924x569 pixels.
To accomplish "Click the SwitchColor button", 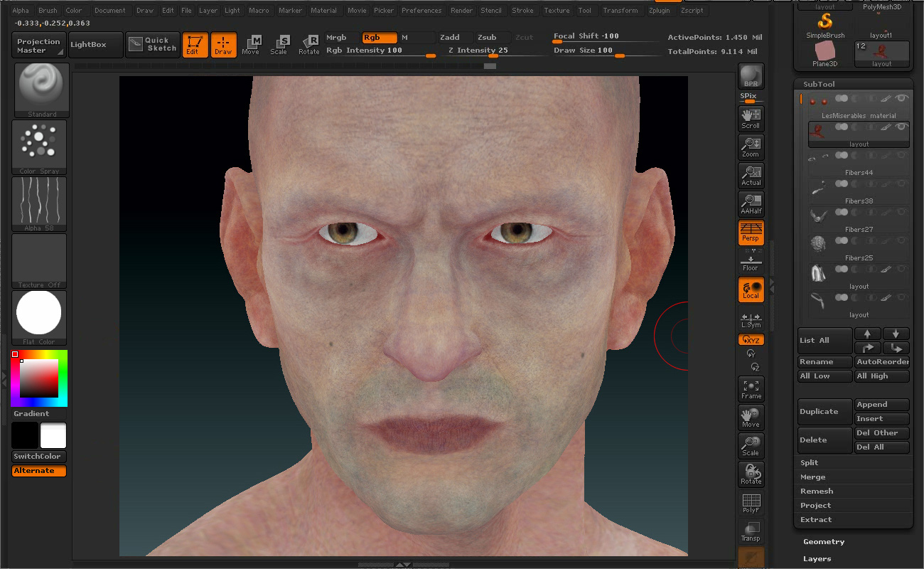I will tap(39, 457).
